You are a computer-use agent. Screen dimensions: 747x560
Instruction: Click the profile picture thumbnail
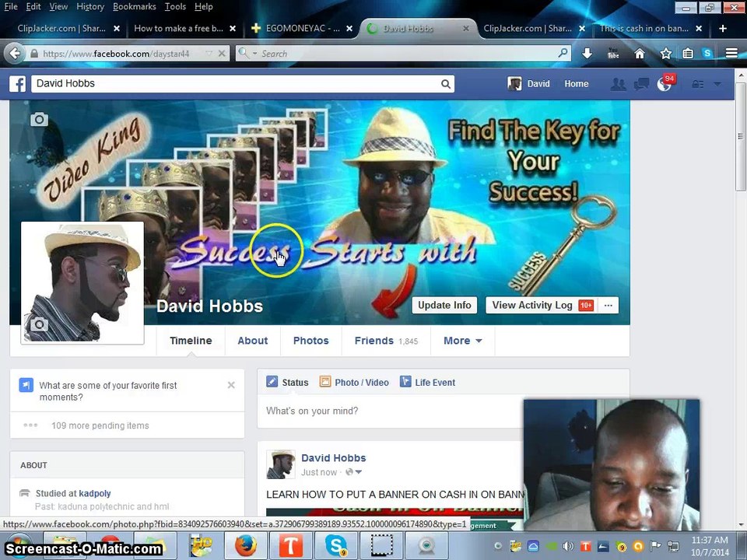click(82, 283)
